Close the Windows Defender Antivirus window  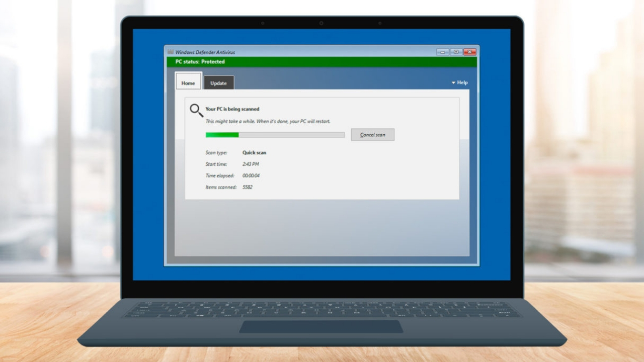tap(469, 52)
